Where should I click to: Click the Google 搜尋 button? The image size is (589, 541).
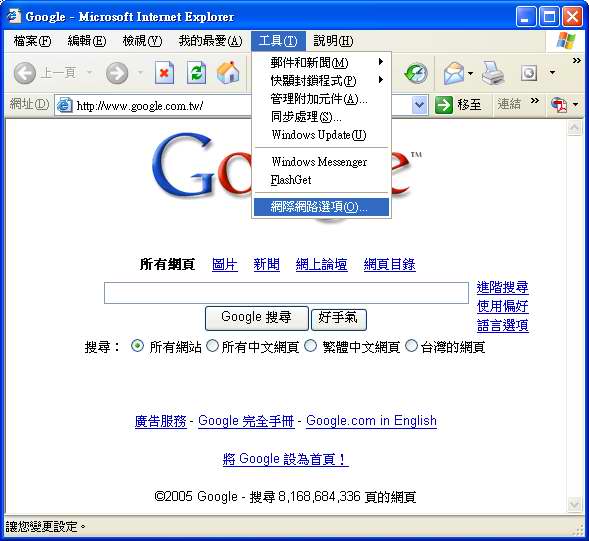257,318
